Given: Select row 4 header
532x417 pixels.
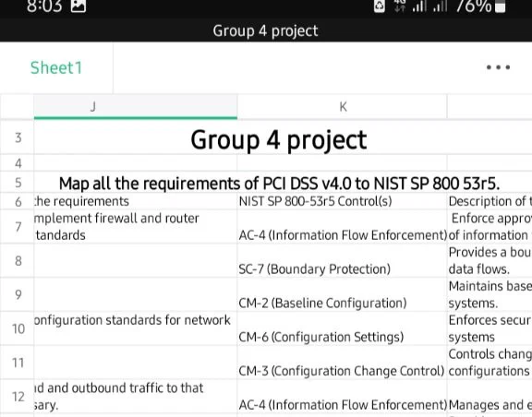Looking at the screenshot, I should (x=18, y=163).
